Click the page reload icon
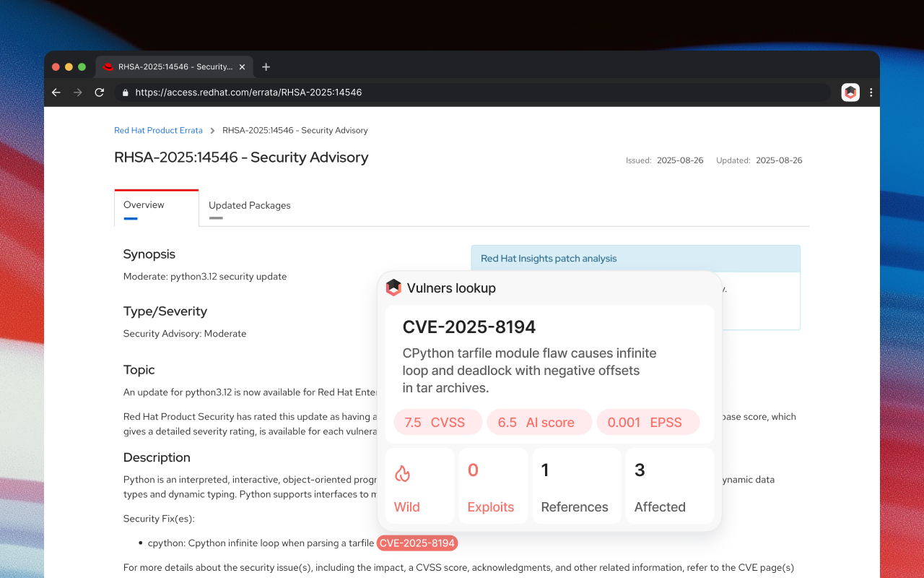This screenshot has width=924, height=578. 99,92
